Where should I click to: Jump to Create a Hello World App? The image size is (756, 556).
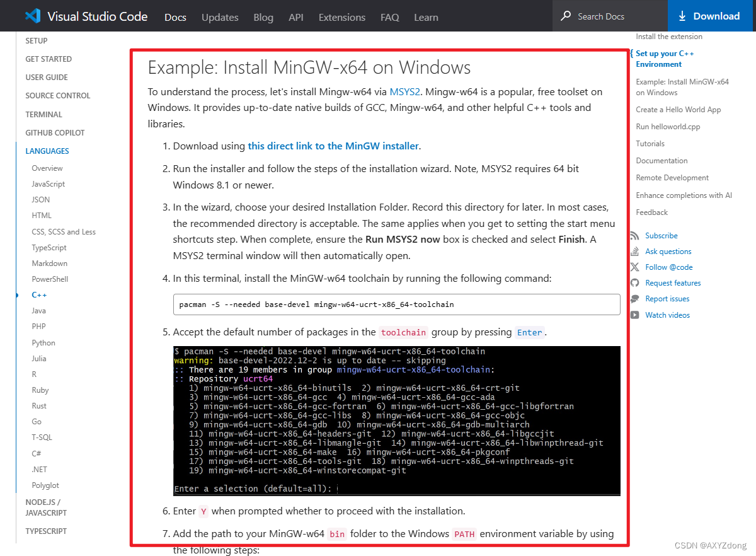679,110
